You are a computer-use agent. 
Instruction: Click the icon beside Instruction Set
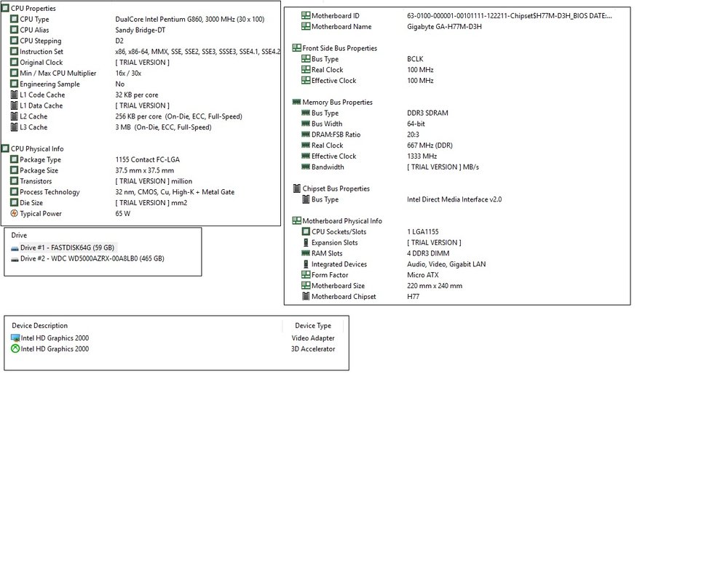15,52
